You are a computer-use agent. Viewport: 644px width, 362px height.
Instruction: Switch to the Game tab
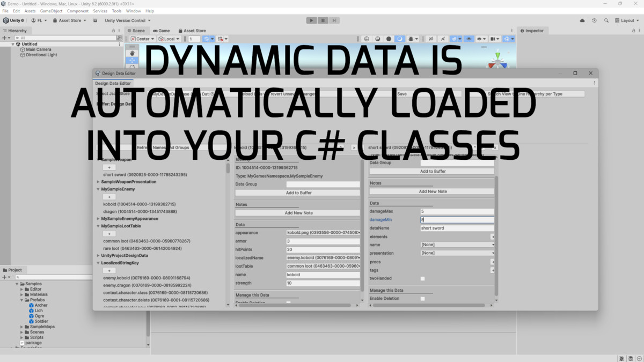162,31
